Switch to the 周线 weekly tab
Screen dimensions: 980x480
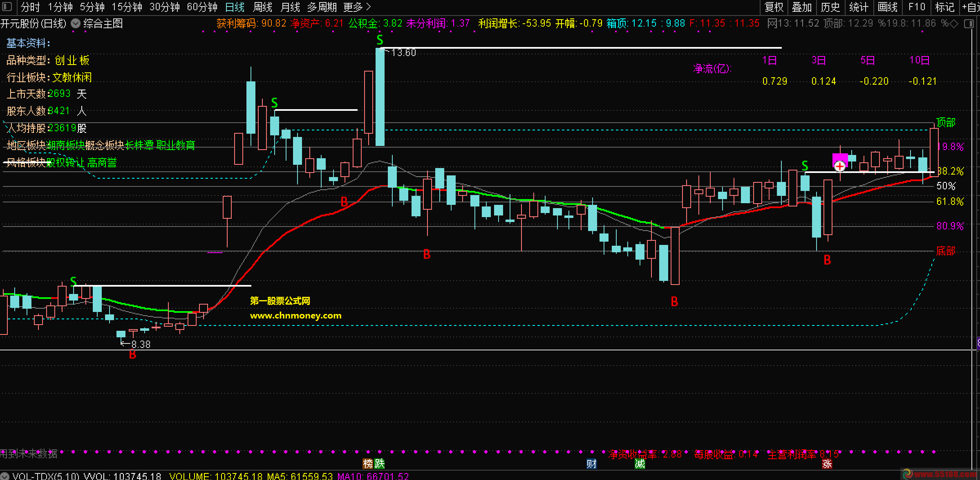coord(262,7)
